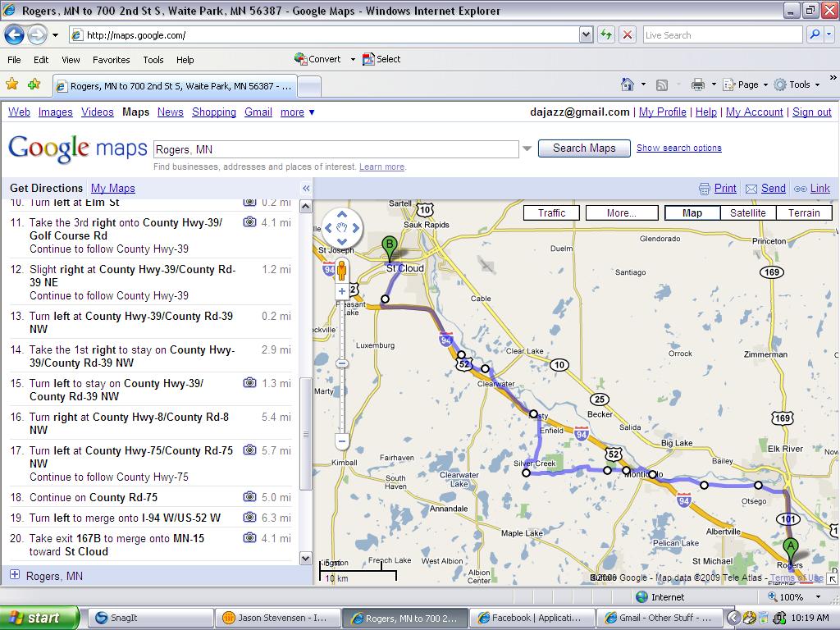840x630 pixels.
Task: Open the search box dropdown arrow
Action: pyautogui.click(x=527, y=148)
